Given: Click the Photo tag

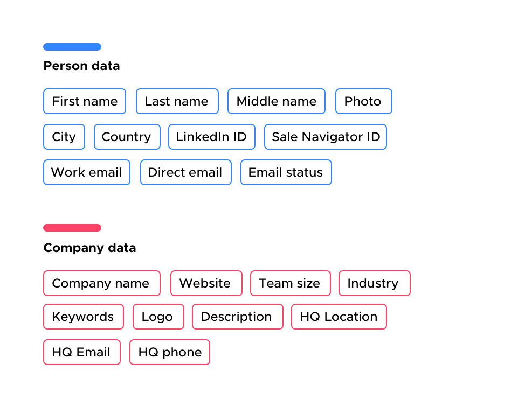Looking at the screenshot, I should click(363, 101).
